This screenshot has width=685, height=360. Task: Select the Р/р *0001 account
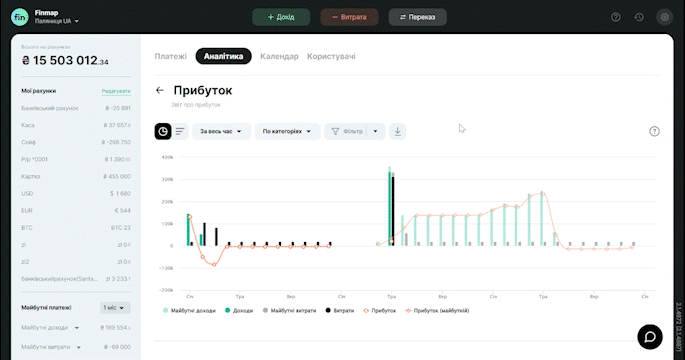(76, 159)
